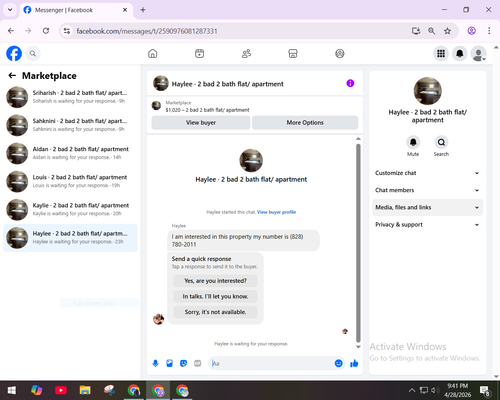Open the browser zoom magnifier icon
Viewport: 500px width, 400px height.
click(x=431, y=31)
